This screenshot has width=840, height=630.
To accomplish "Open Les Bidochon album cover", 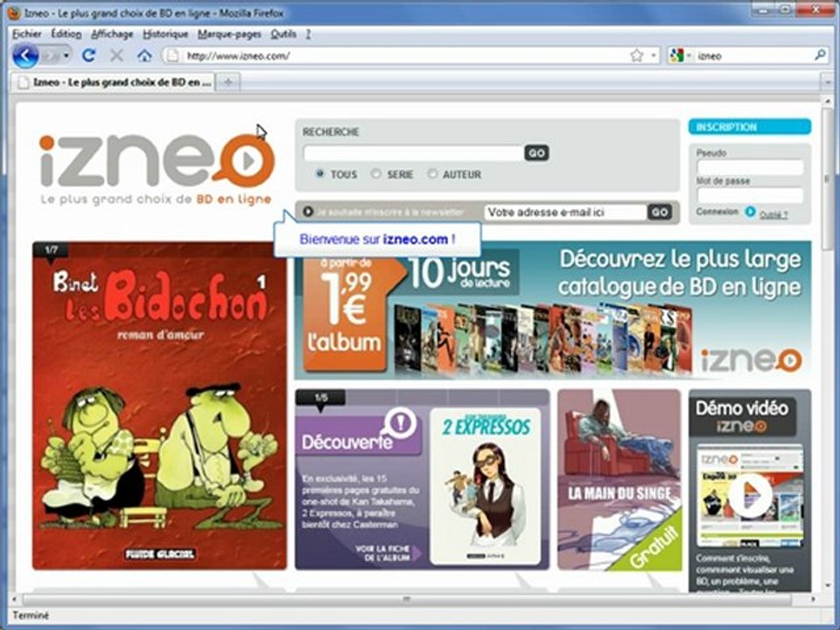I will click(x=159, y=405).
